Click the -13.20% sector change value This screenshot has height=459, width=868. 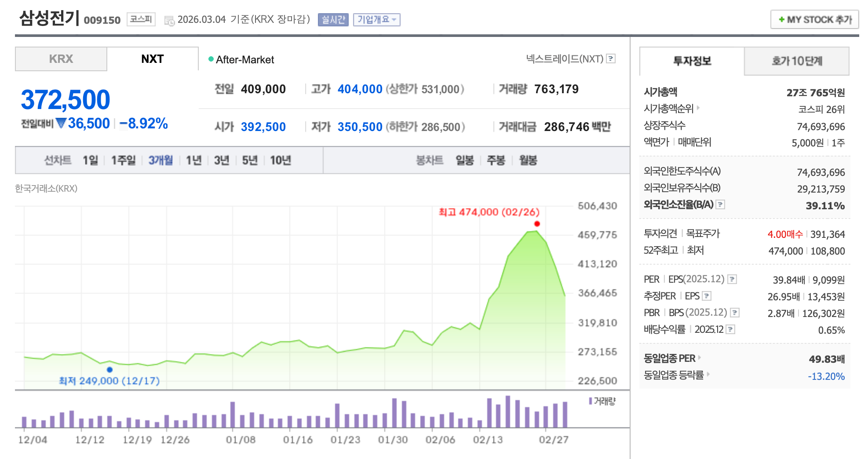click(x=826, y=376)
